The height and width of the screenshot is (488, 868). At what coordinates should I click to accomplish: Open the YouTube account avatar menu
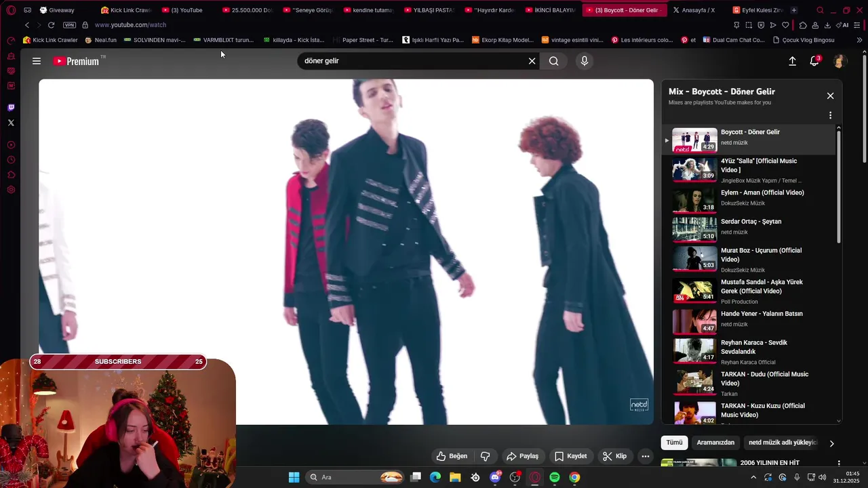(x=840, y=61)
